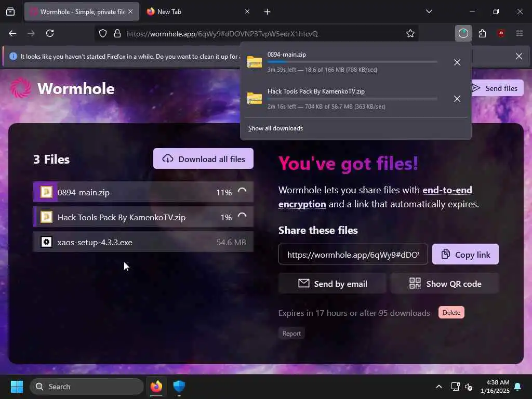Viewport: 532px width, 399px height.
Task: Reload the Wormhole page
Action: 50,33
